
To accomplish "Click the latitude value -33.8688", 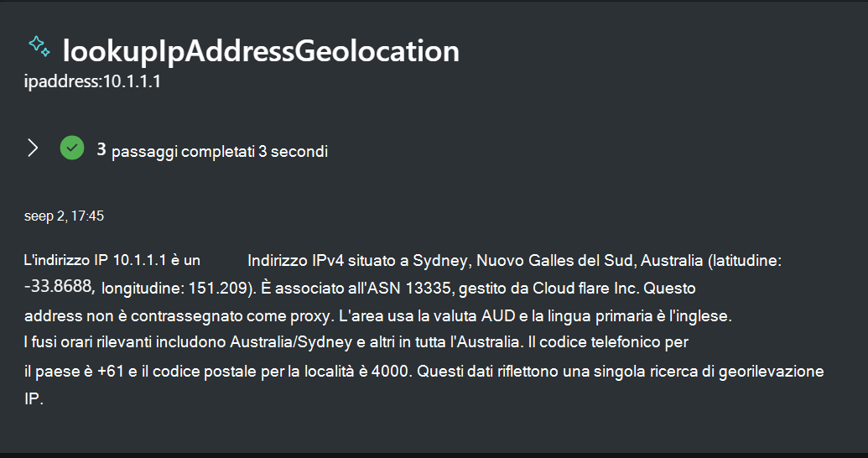I will [x=59, y=288].
